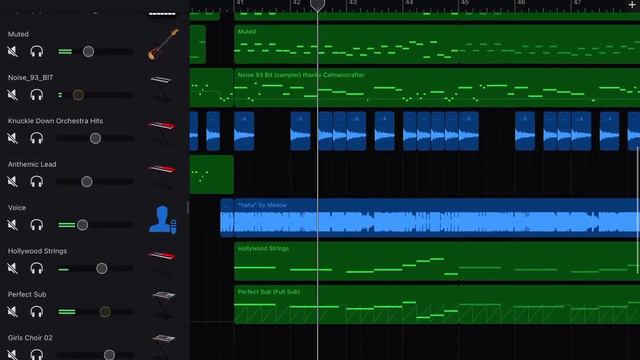Viewport: 640px width, 360px height.
Task: Solo Knuckle Down Orchestra Hits track
Action: pos(37,138)
